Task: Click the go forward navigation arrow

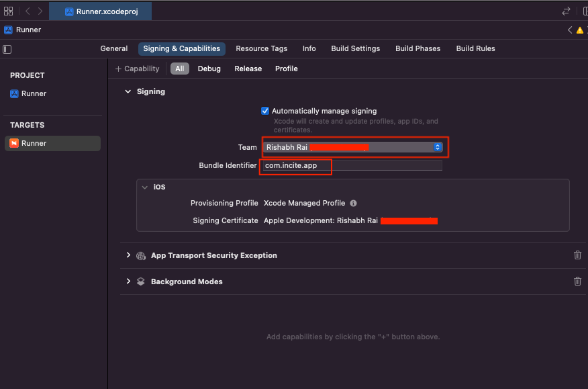Action: 40,11
